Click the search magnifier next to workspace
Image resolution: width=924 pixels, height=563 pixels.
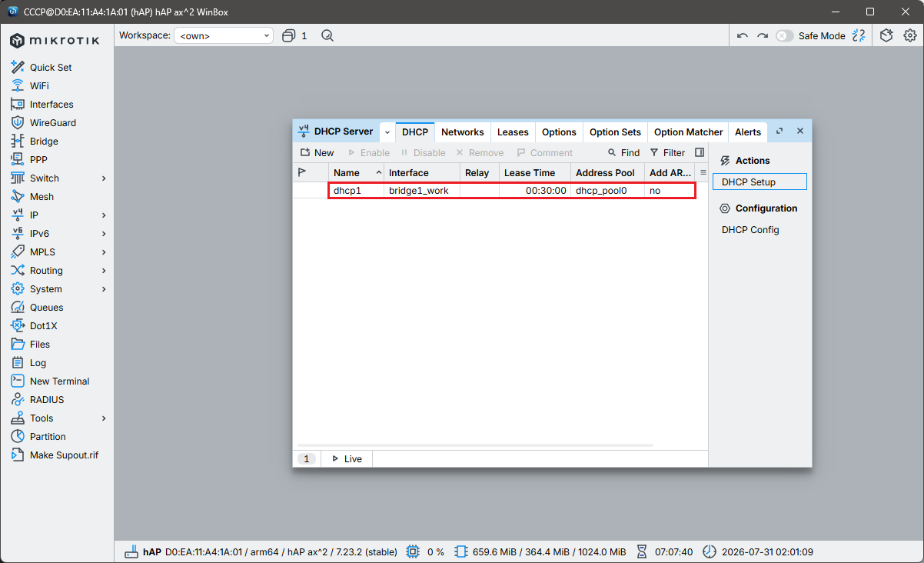point(327,35)
